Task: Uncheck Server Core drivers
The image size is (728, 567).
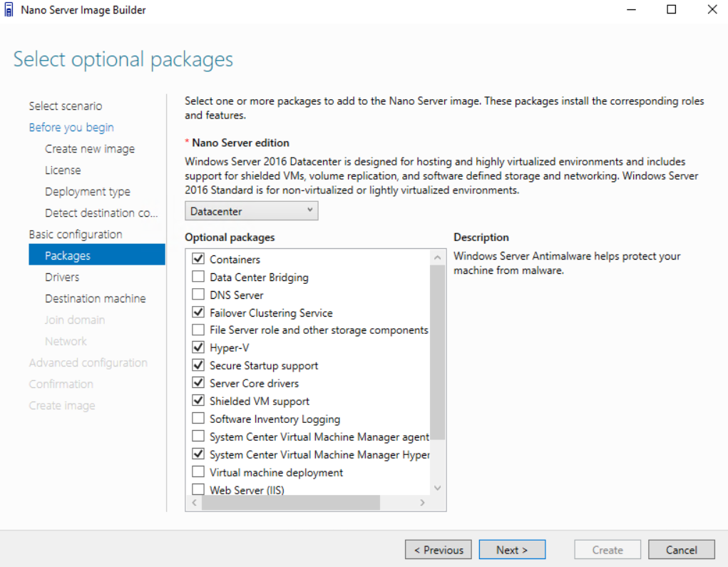Action: [198, 383]
